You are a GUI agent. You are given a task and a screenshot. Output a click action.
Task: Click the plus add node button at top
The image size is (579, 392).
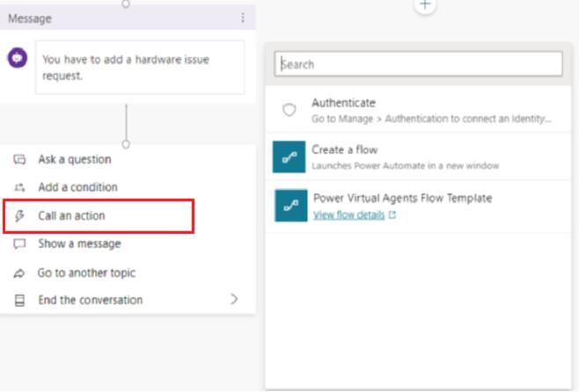425,4
